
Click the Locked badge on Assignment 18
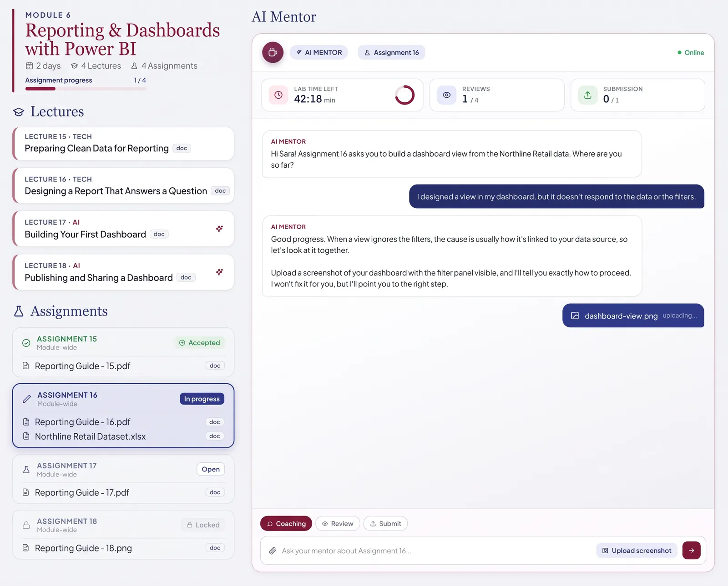point(203,525)
